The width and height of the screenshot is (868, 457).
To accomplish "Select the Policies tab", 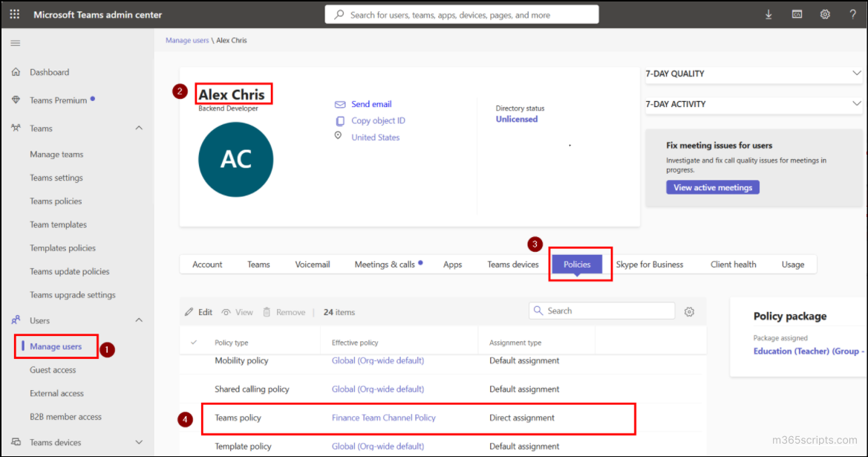I will click(577, 265).
